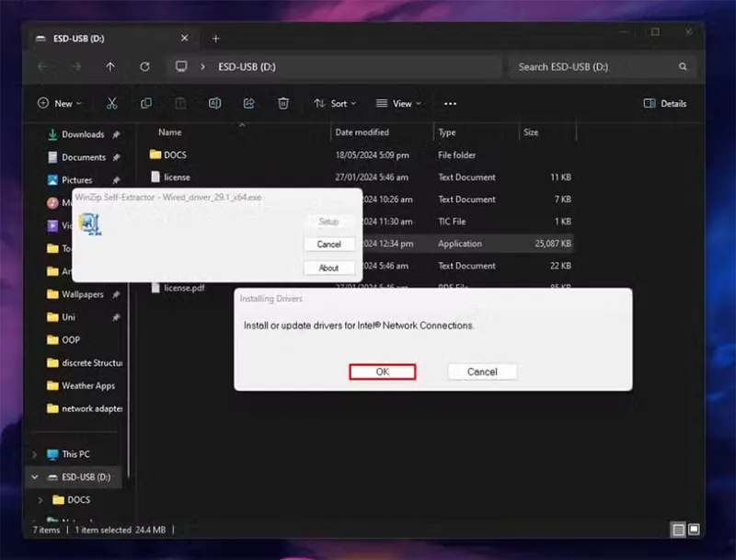Screen dimensions: 736x560
Task: Select the Rename icon in the toolbar
Action: tap(213, 103)
